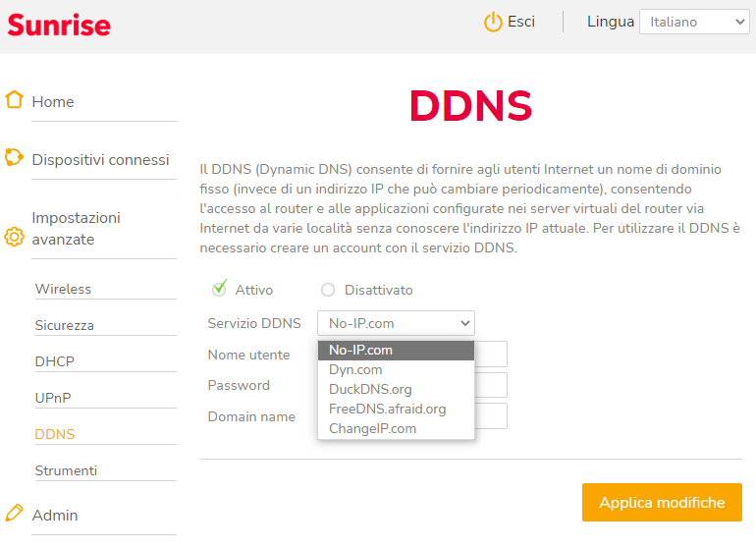Click the Admin pencil icon
Image resolution: width=756 pixels, height=548 pixels.
point(14,514)
